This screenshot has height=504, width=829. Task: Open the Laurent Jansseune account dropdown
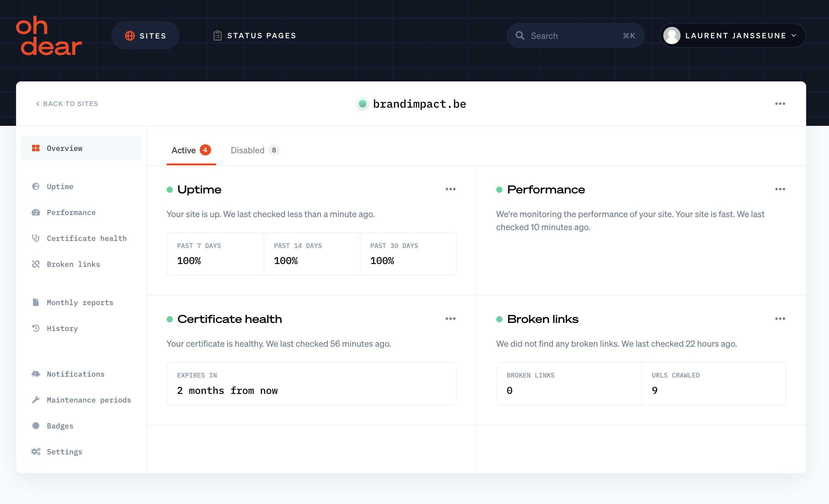point(732,36)
